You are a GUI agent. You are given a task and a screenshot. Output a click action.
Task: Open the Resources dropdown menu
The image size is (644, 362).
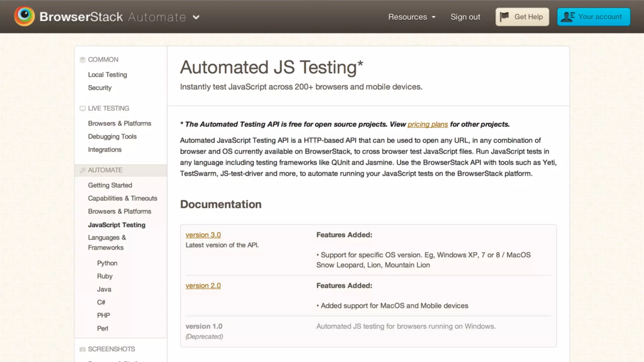coord(412,17)
